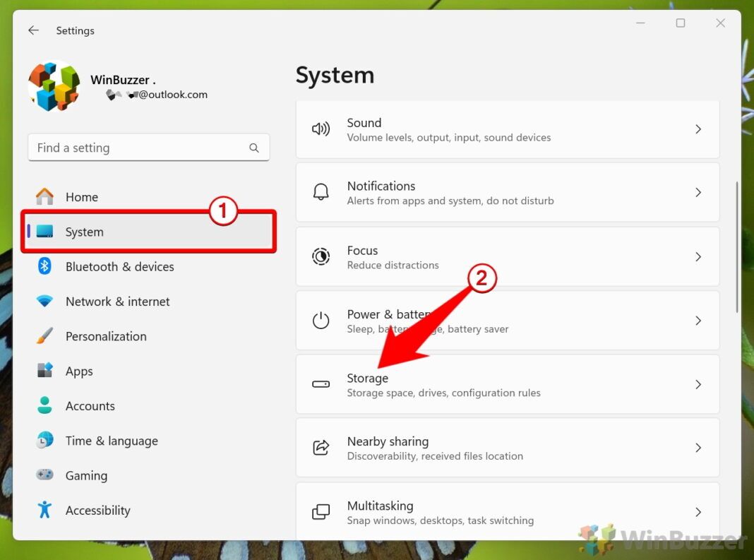Screen dimensions: 754x560
Task: Click the Gaming controller icon
Action: [44, 475]
